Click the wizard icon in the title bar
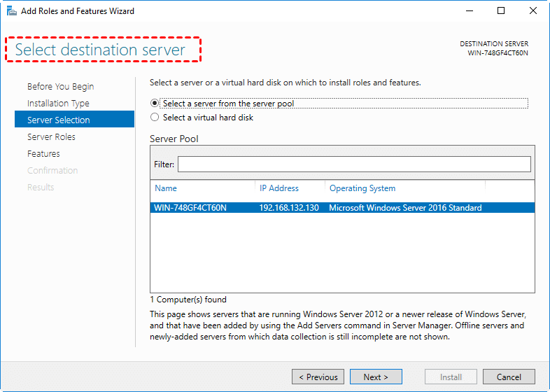Screen dimensions: 550x392 10,11
